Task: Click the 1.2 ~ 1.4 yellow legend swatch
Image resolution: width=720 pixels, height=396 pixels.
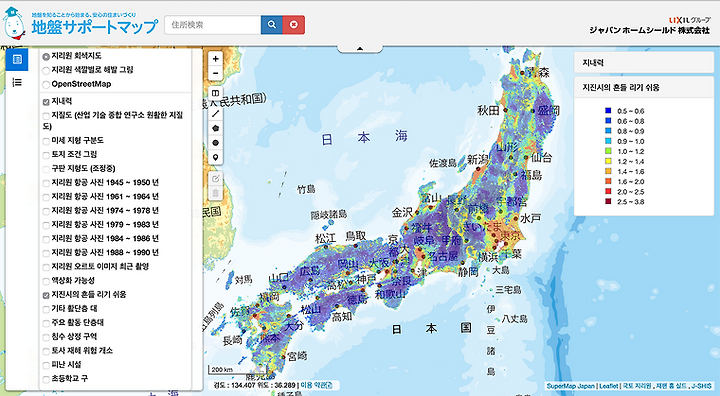Action: click(608, 161)
